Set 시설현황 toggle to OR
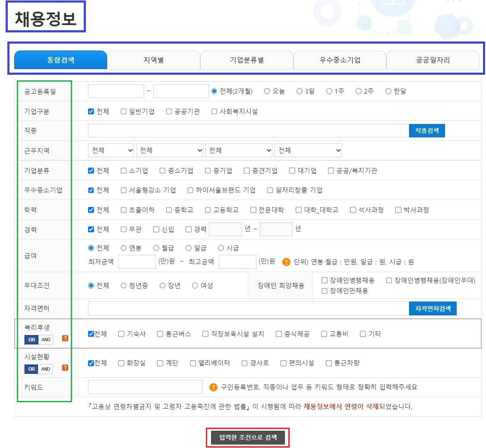 pyautogui.click(x=32, y=369)
